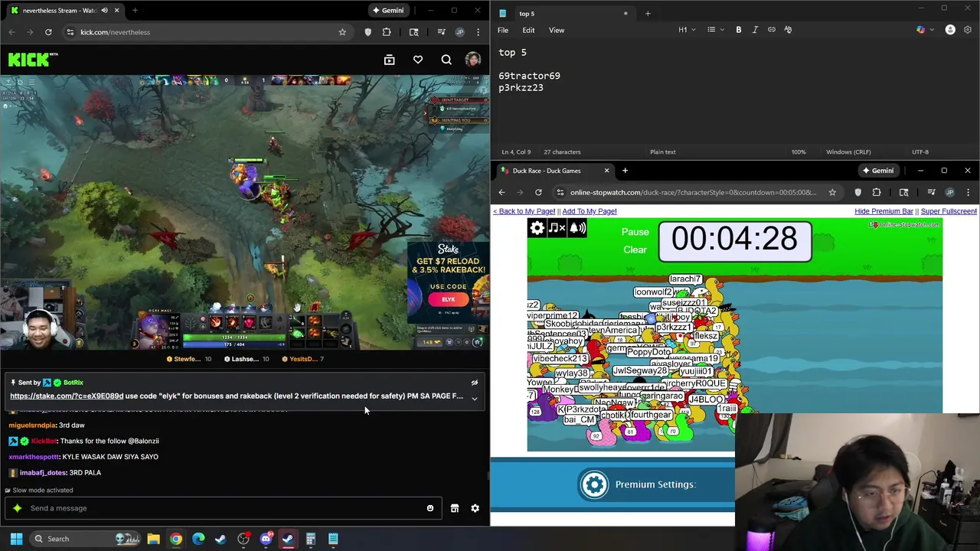Click the heart icon in Kick header
The image size is (980, 551).
(418, 60)
